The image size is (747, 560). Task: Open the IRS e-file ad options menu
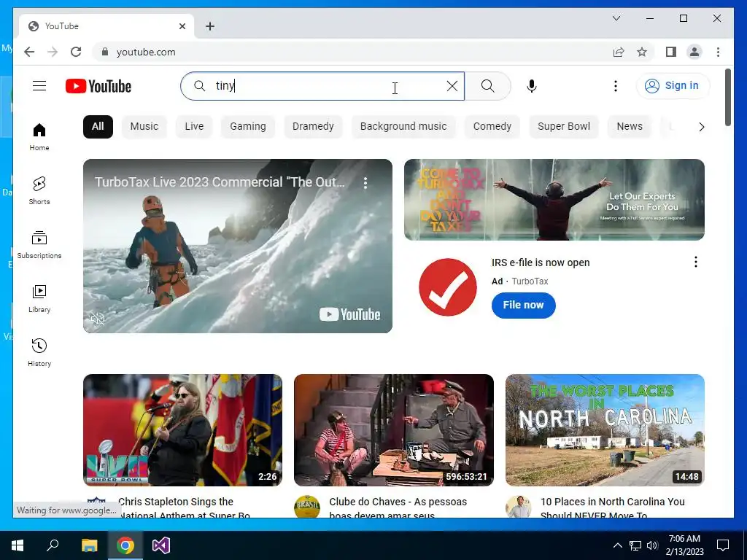point(695,262)
